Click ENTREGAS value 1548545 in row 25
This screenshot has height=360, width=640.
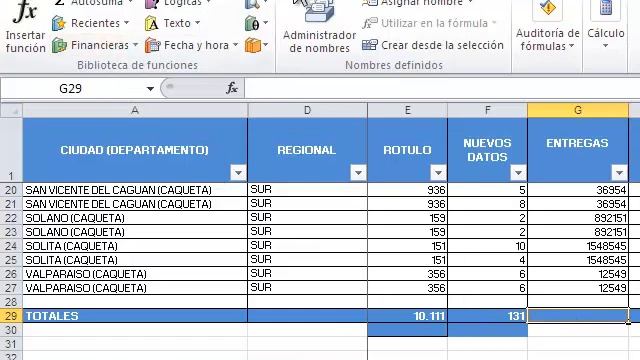pyautogui.click(x=578, y=260)
